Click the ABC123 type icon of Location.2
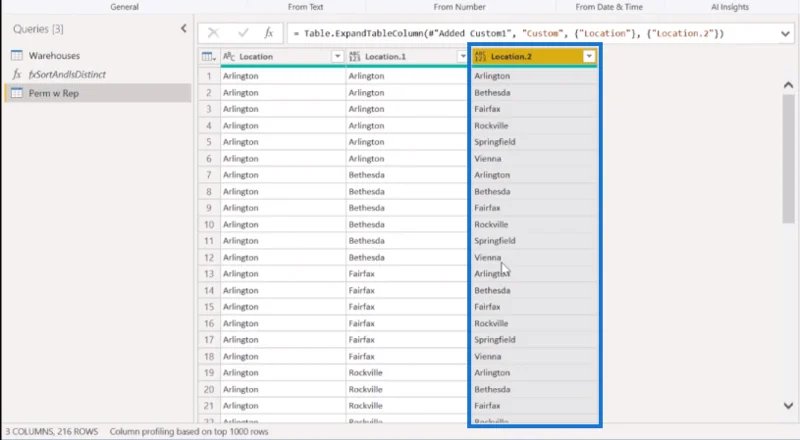Viewport: 800px width, 440px height. [480, 57]
